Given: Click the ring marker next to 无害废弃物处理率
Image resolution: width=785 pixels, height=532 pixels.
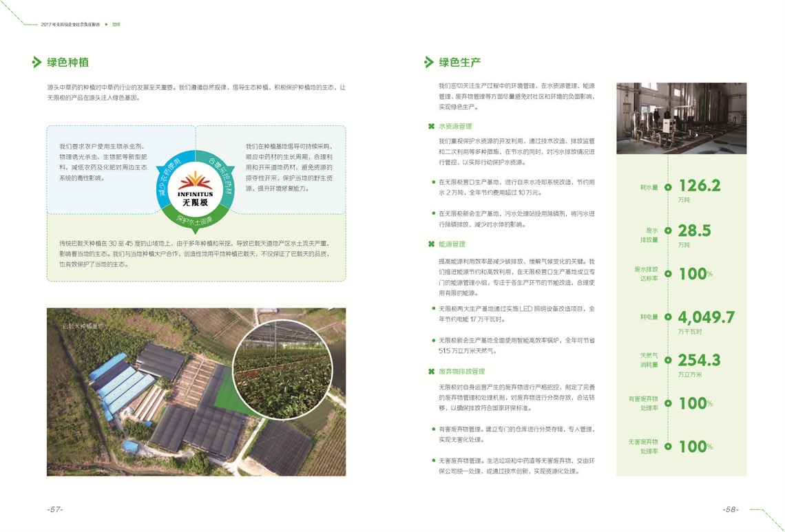Looking at the screenshot, I should click(x=668, y=447).
